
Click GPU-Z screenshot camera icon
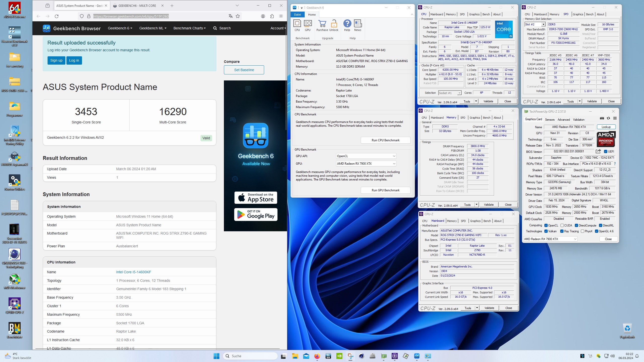coord(602,118)
